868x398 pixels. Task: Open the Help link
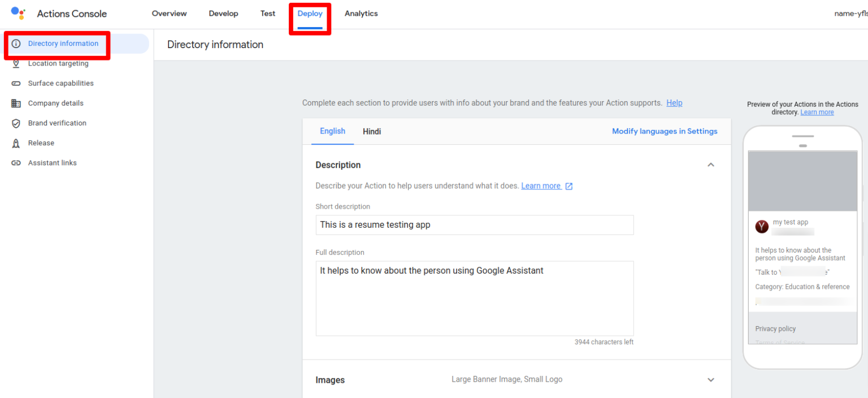(x=674, y=103)
